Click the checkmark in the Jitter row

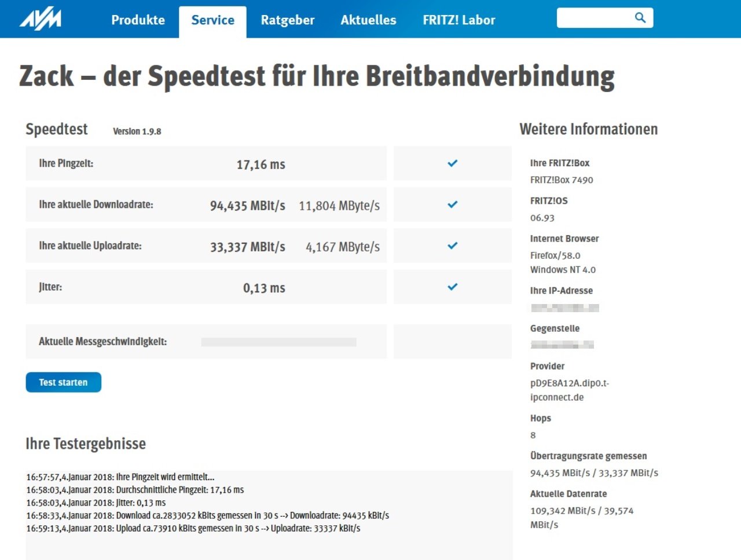(453, 287)
